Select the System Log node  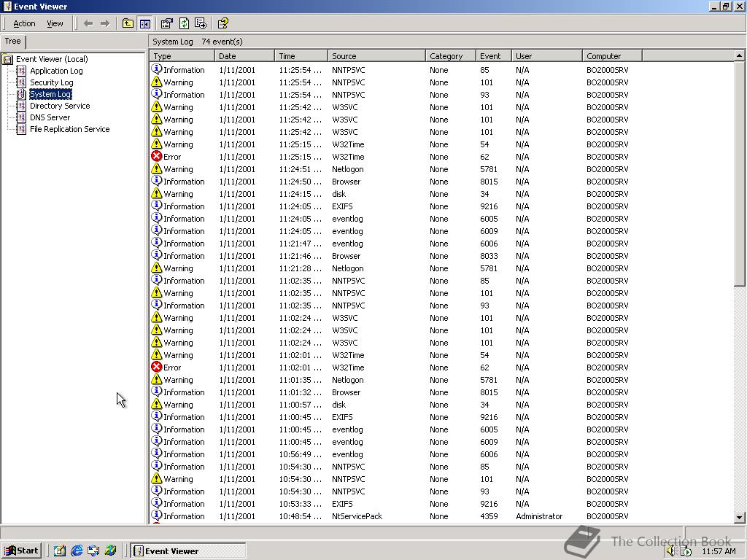[50, 94]
